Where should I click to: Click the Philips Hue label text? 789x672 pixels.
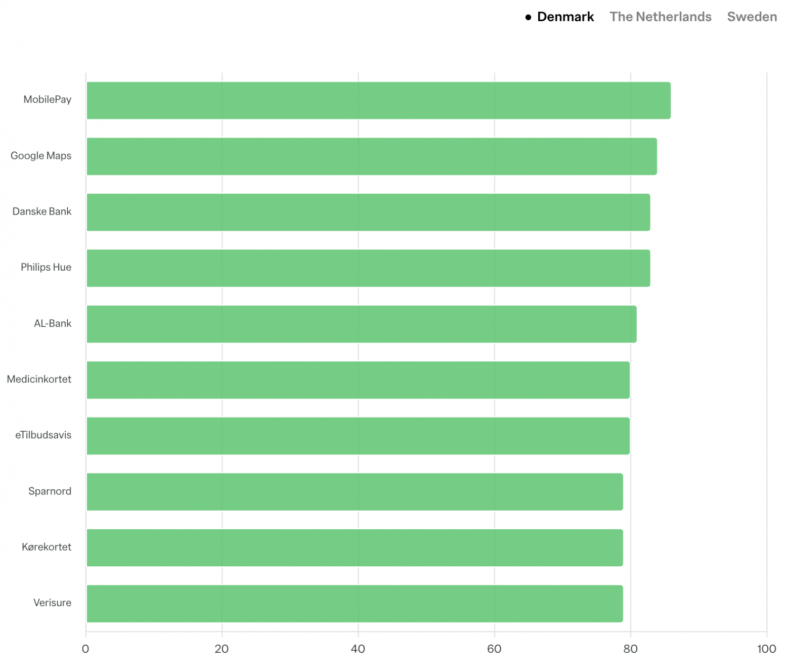(x=46, y=267)
